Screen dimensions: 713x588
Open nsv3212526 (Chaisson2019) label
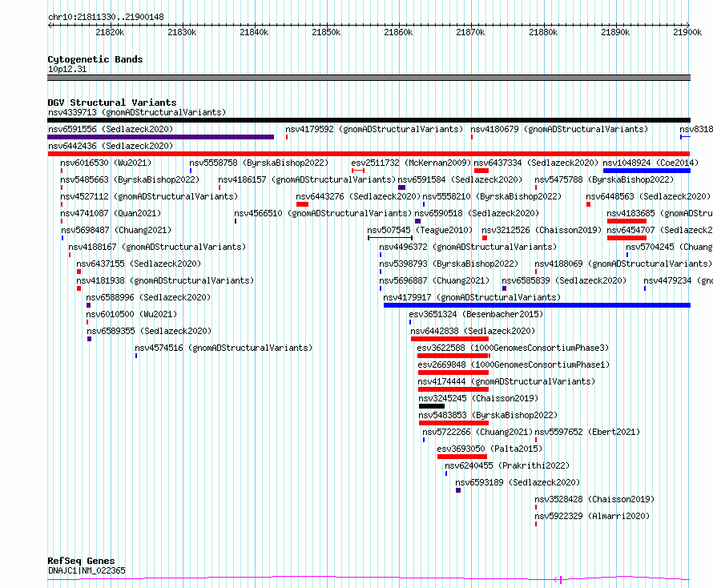point(542,230)
